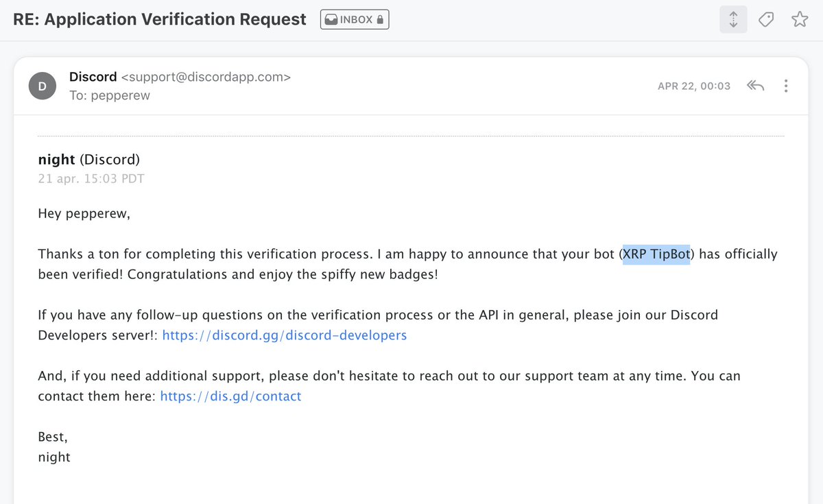823x504 pixels.
Task: Click the closing word Best
Action: pyautogui.click(x=53, y=437)
